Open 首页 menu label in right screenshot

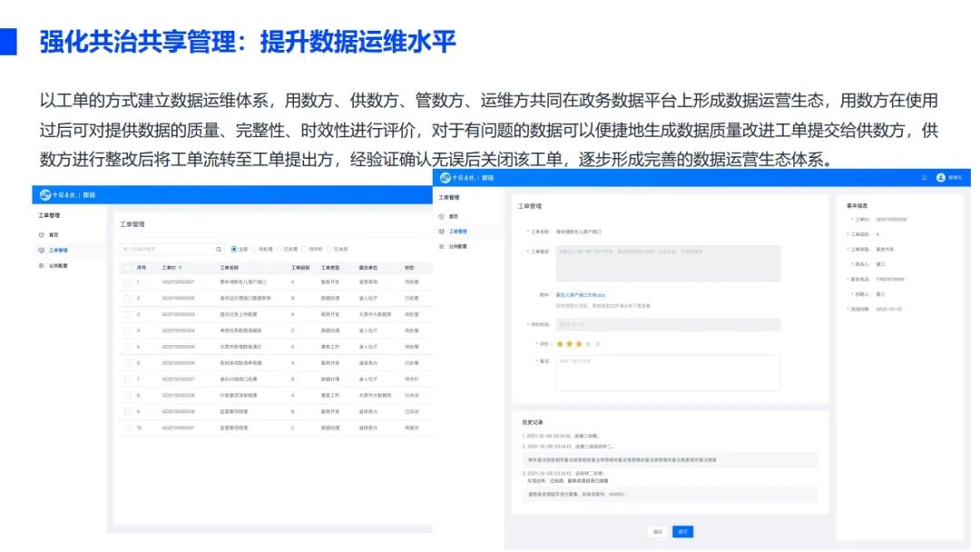pyautogui.click(x=454, y=216)
